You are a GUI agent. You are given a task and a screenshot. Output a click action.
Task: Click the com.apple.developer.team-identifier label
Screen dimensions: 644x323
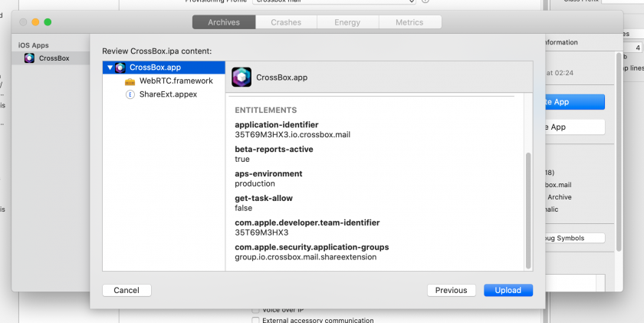307,222
